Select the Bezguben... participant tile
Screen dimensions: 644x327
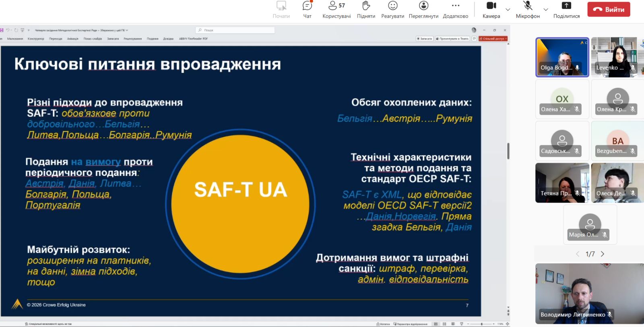point(617,141)
